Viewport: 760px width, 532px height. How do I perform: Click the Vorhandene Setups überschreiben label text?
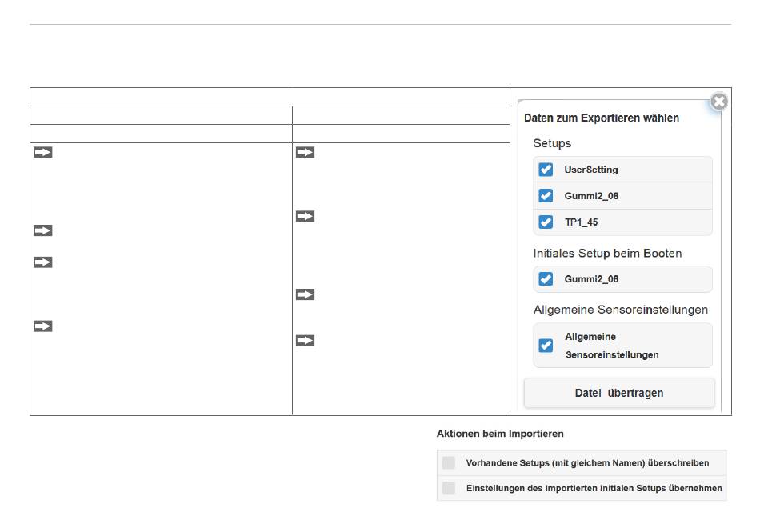click(x=587, y=463)
